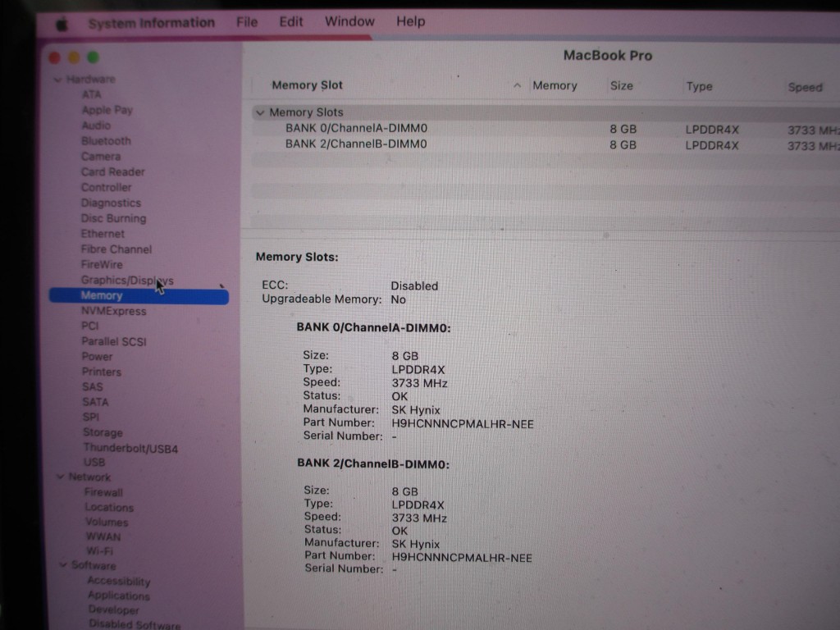
Task: Toggle sort order arrow on Memory Slot column
Action: pos(517,85)
